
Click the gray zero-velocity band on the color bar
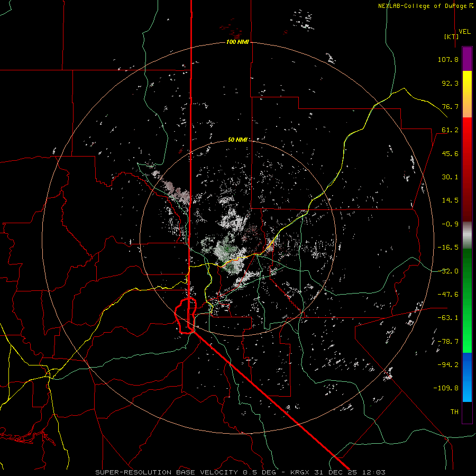[x=467, y=235]
